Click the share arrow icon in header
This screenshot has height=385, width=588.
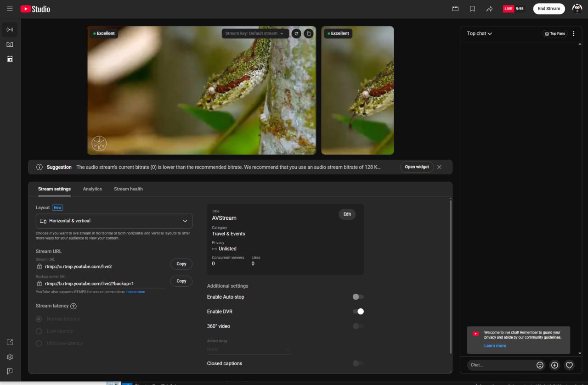(489, 9)
